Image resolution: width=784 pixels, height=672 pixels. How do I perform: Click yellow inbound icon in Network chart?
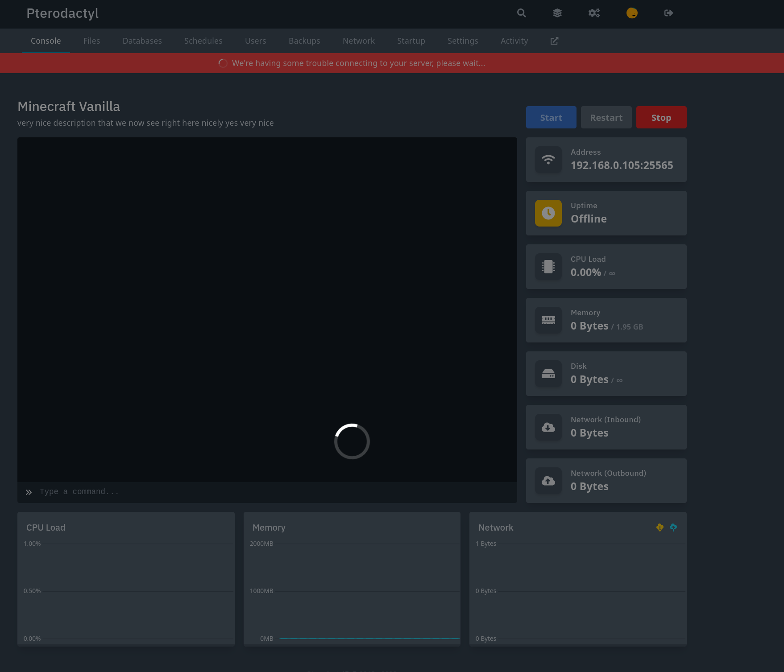[660, 528]
